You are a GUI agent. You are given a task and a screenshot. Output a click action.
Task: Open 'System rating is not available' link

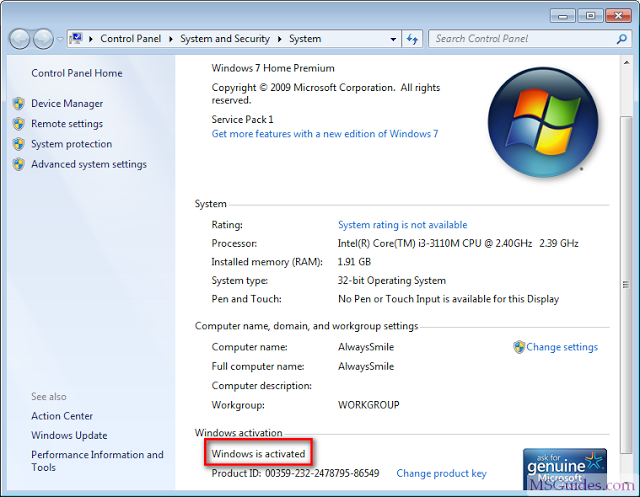(x=402, y=225)
